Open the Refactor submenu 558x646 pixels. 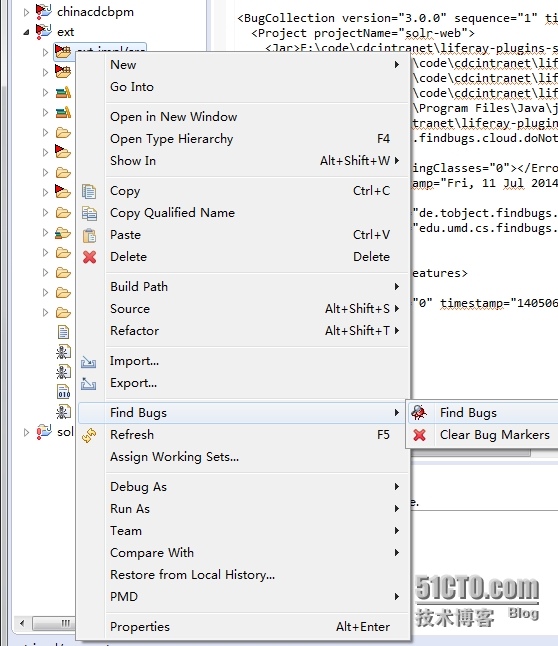258,331
